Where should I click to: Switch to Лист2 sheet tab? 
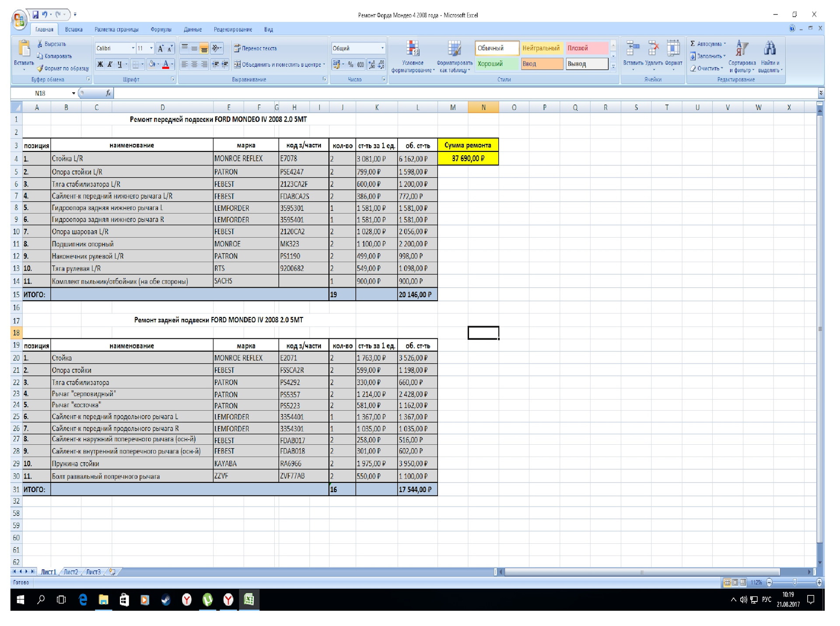71,572
